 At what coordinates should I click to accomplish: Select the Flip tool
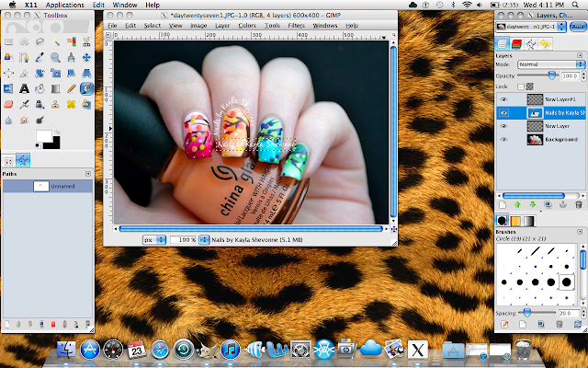click(x=8, y=89)
